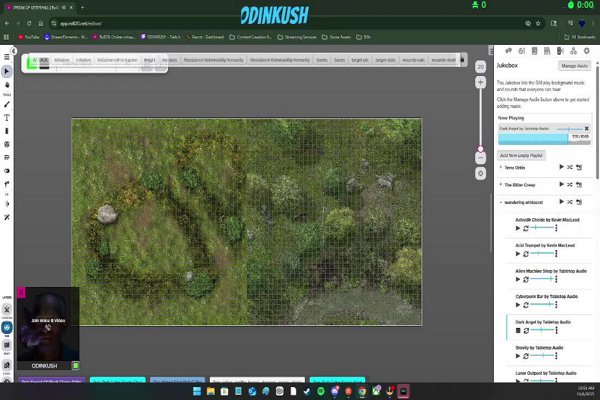Viewport: 600px width, 400px height.
Task: Click the zoom out minus button
Action: (x=481, y=157)
